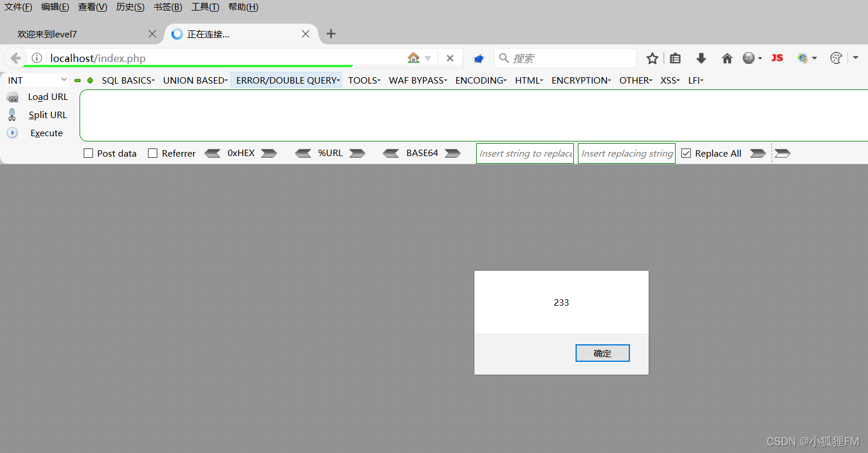Open the 工具(T) menu
Screen dimensions: 868x453
(205, 7)
